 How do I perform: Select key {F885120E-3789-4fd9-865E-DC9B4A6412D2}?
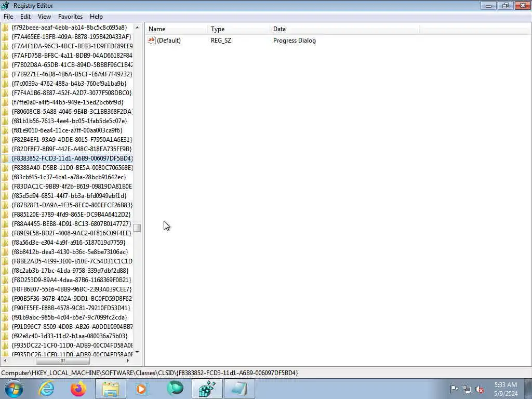coord(71,215)
